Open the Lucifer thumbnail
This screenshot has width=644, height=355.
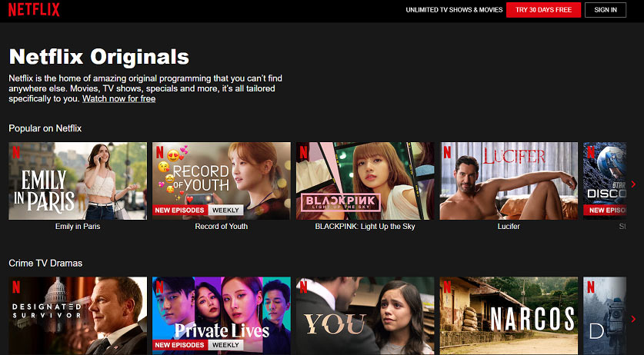509,181
